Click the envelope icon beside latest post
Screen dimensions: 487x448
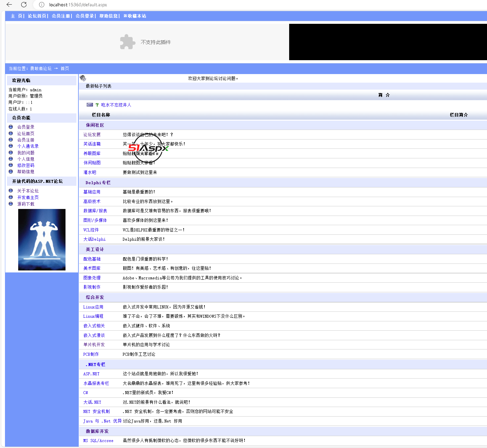[x=90, y=105]
